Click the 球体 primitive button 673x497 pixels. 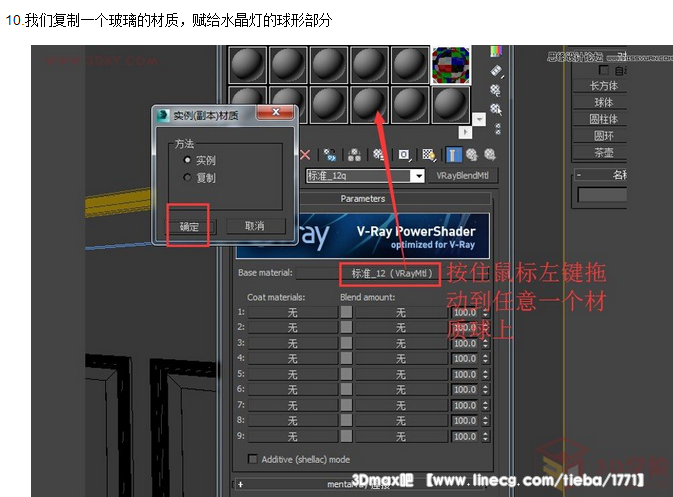[x=600, y=103]
